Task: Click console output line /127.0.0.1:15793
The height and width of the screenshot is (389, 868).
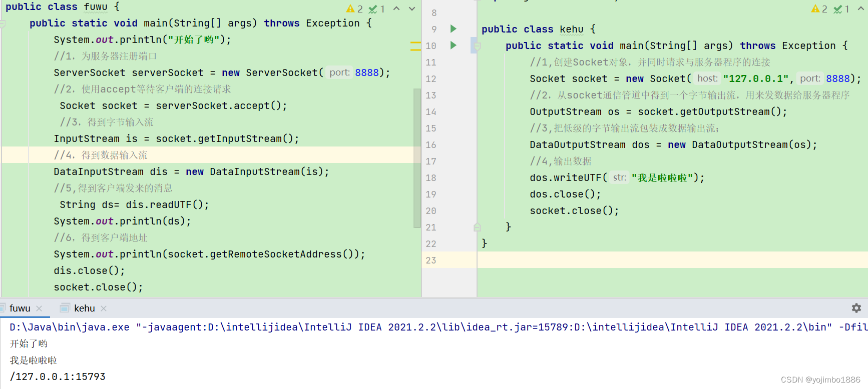Action: [58, 376]
